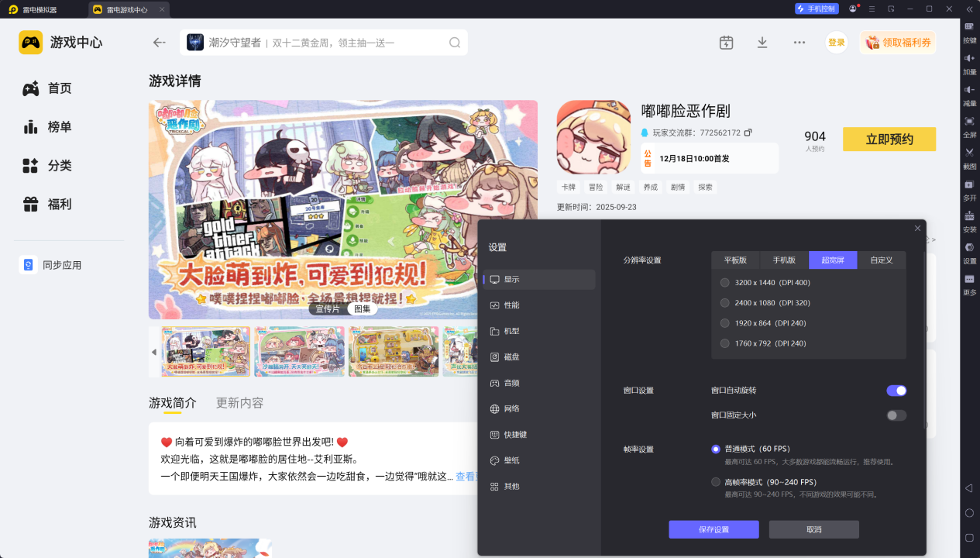Select 普通模式 60 FPS radio button
Viewport: 980px width, 558px height.
click(x=716, y=449)
